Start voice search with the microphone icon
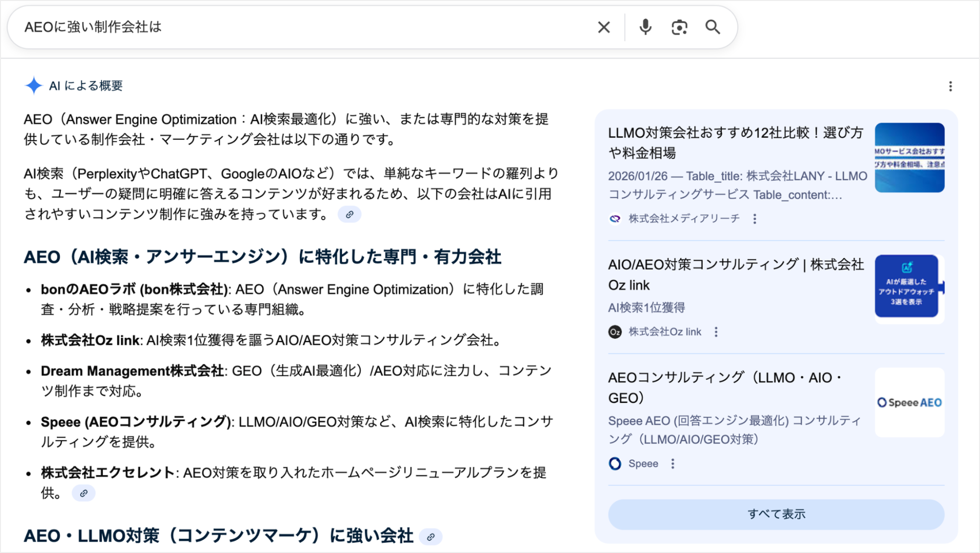Image resolution: width=980 pixels, height=553 pixels. coord(645,27)
